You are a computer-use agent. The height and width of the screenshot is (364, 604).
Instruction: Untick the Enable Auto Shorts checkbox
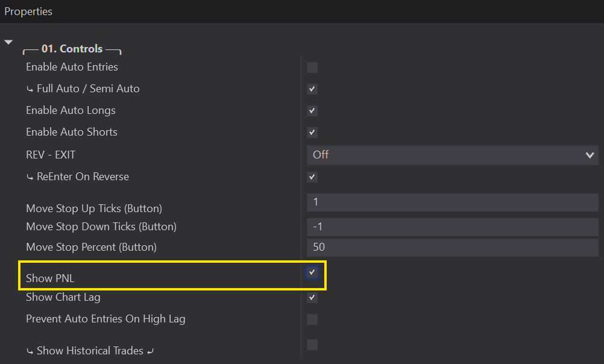pos(312,133)
